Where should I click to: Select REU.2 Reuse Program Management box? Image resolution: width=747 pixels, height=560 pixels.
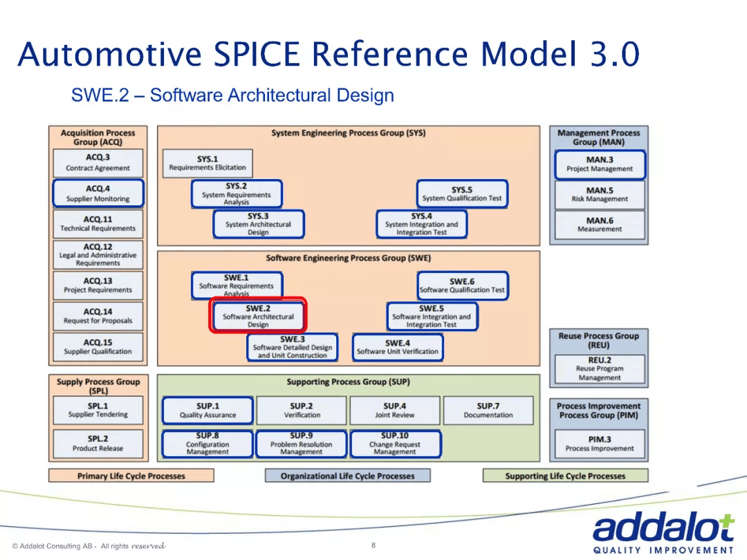pyautogui.click(x=600, y=369)
